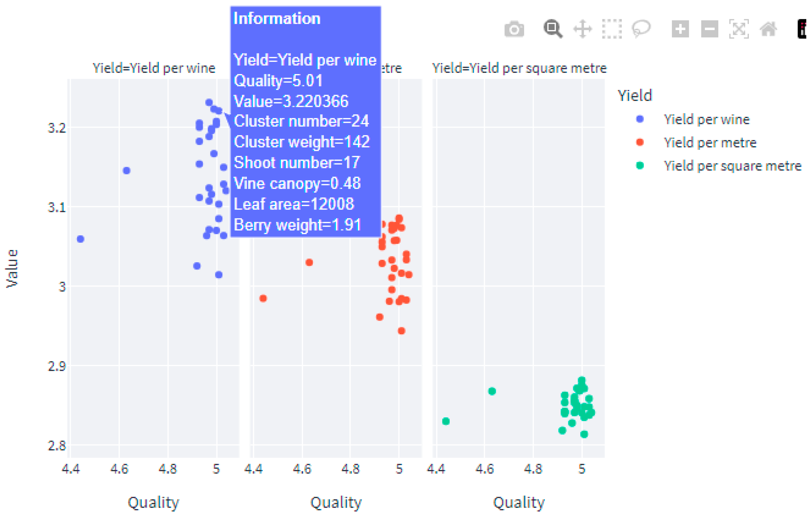Click the 'Value' y-axis title
The height and width of the screenshot is (518, 812).
12,269
